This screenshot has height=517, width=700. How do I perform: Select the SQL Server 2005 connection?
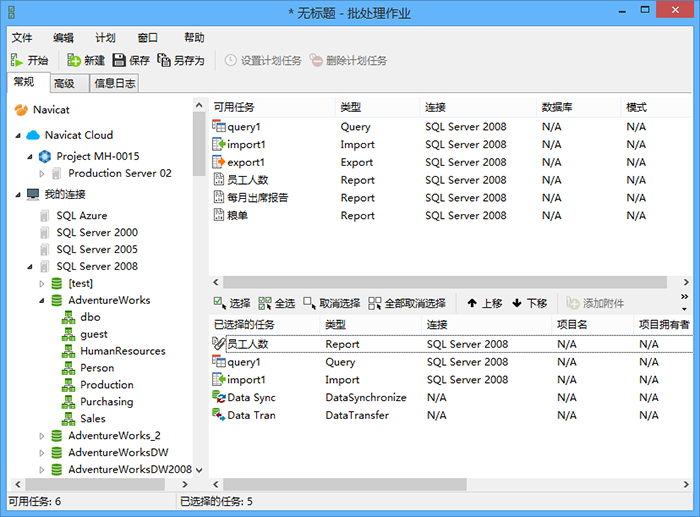click(x=97, y=250)
